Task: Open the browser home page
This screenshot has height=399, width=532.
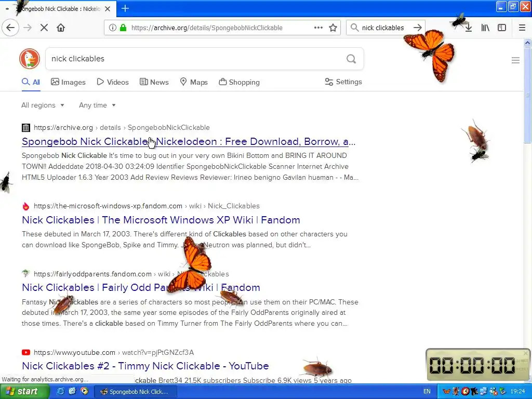Action: (61, 28)
